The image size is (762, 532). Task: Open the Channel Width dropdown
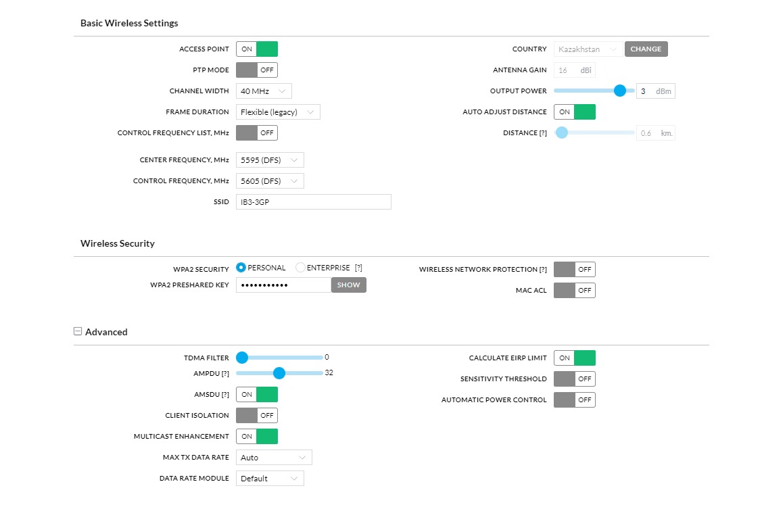coord(264,91)
